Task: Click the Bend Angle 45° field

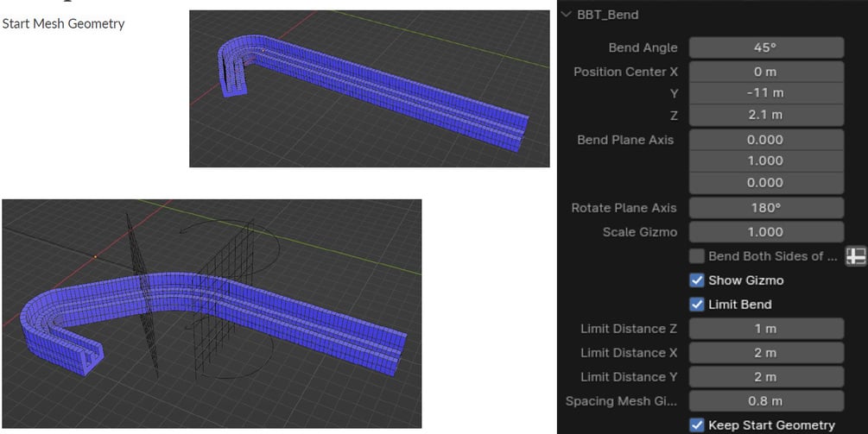Action: pyautogui.click(x=766, y=47)
